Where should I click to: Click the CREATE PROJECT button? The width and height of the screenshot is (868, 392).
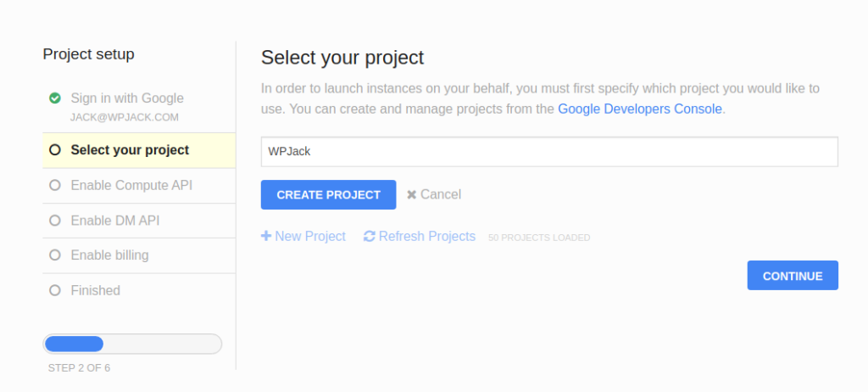pos(328,194)
